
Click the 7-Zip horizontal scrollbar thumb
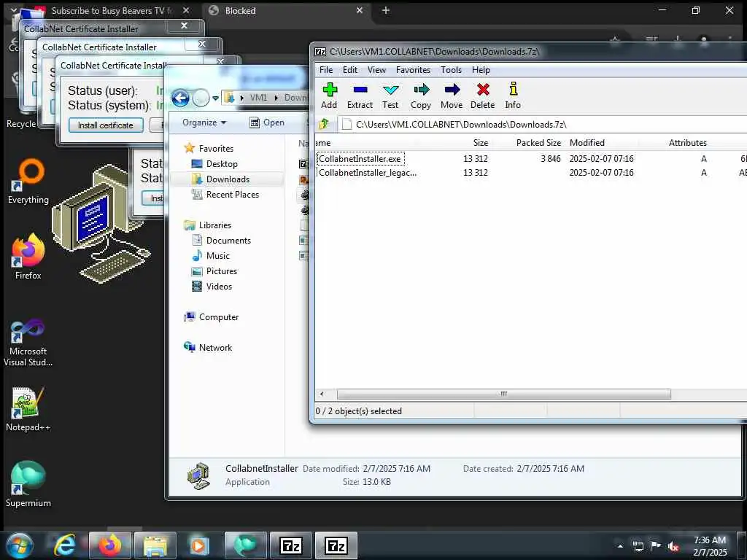coord(503,394)
